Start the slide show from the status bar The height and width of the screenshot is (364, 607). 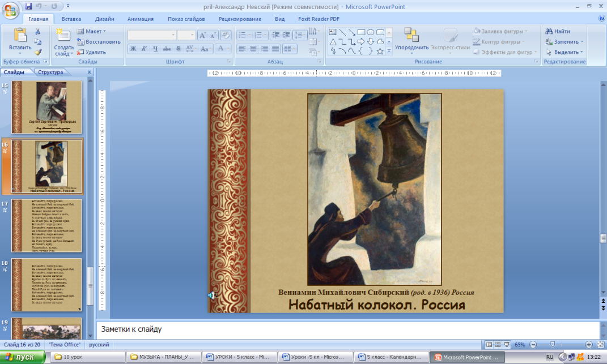click(x=506, y=345)
